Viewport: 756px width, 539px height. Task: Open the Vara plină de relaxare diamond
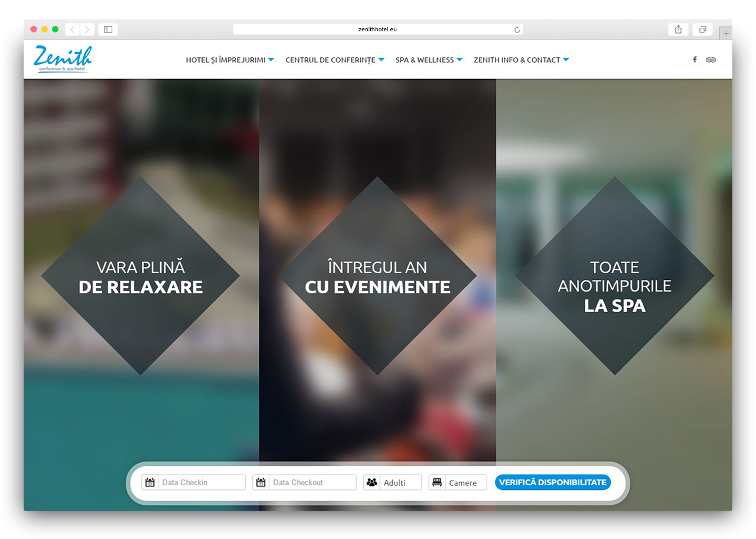coord(141,276)
